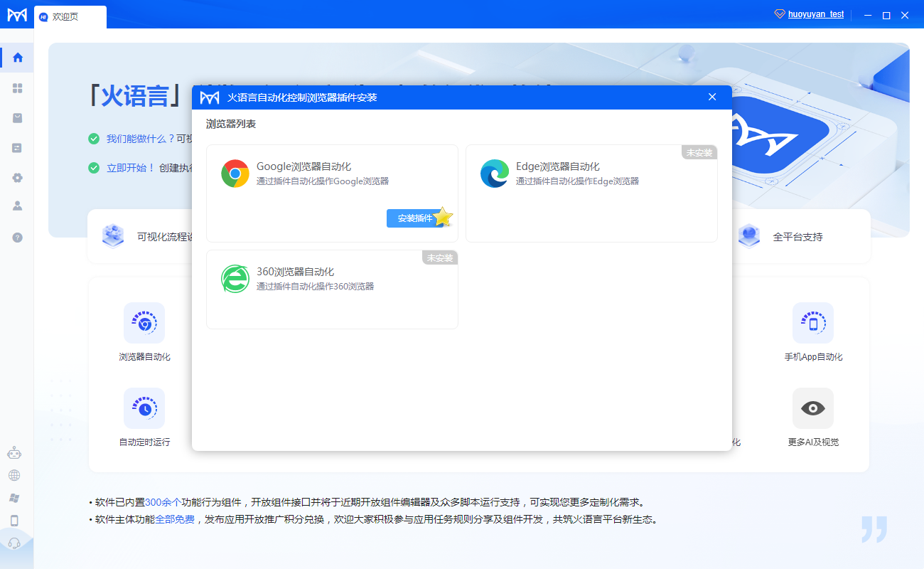Select the Edge浏览器自动化 card title

pos(558,166)
